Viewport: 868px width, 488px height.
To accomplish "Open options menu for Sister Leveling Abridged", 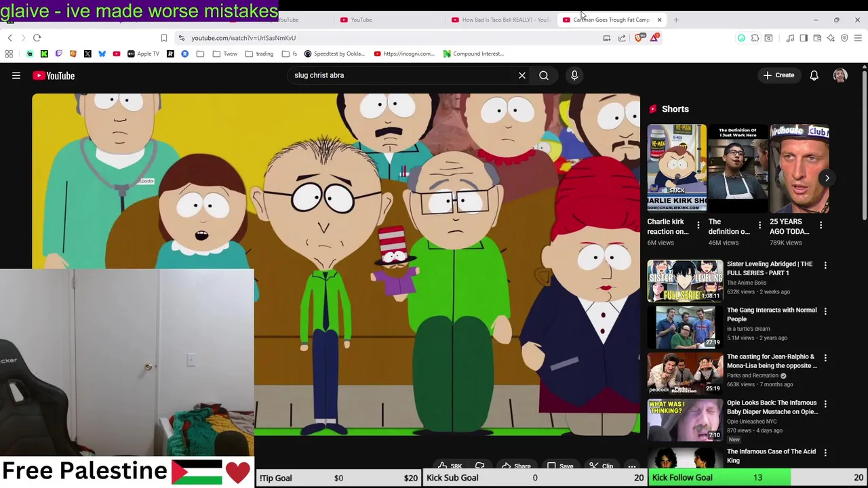I will (825, 265).
